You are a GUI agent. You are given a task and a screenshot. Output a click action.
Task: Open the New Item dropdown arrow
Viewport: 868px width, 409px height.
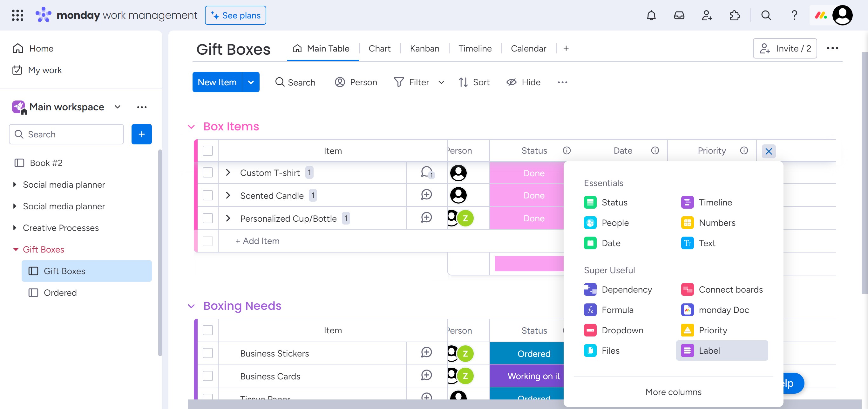coord(251,82)
